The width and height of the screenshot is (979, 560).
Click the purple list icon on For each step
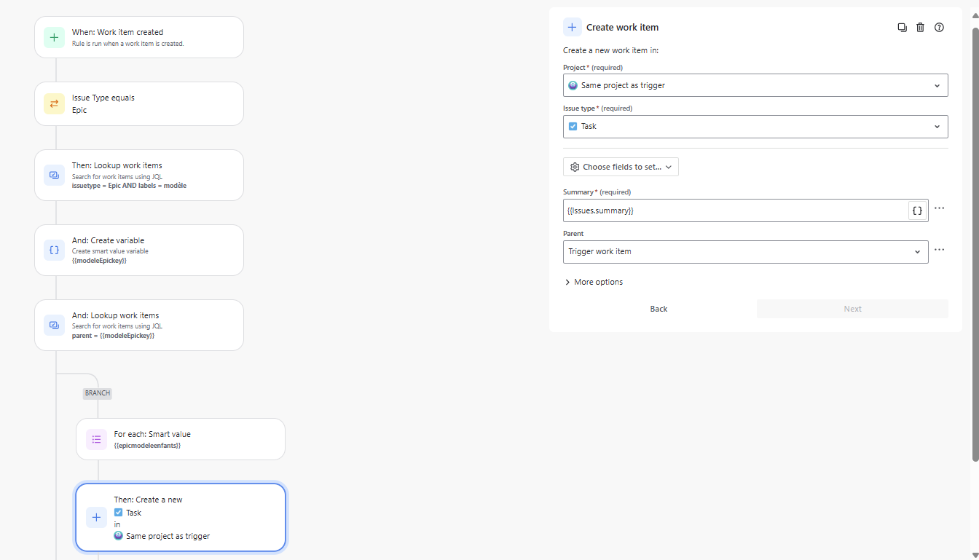pos(96,439)
